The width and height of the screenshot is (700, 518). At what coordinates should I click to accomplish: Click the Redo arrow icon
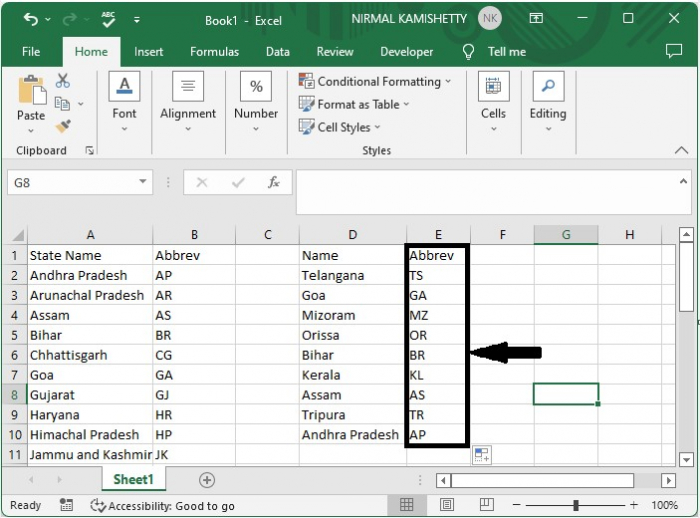(70, 19)
